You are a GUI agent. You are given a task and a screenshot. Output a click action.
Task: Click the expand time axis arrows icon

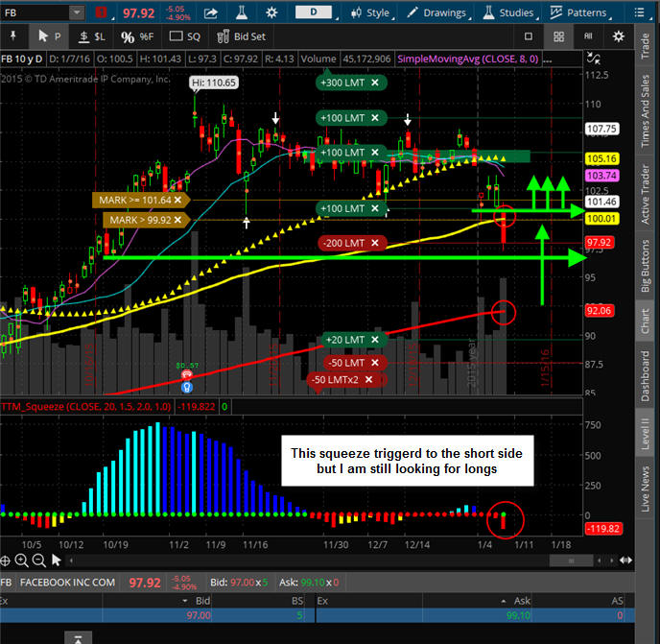click(x=625, y=561)
